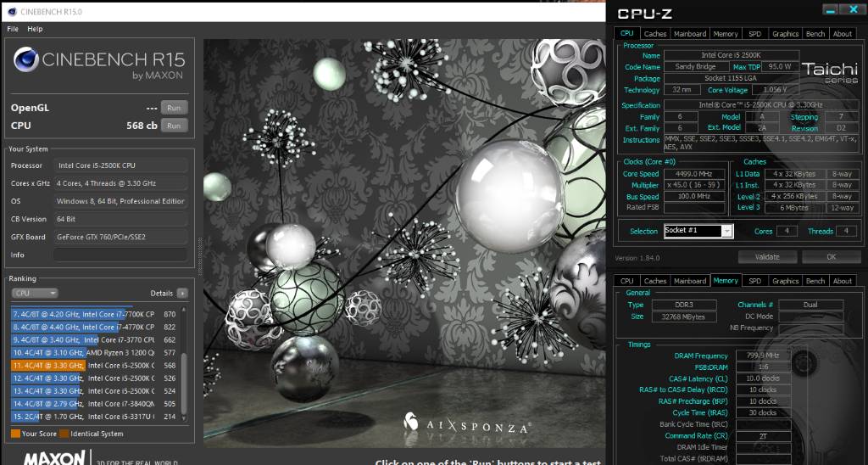Select the SPD tab in lower CPU-Z window
Viewport: 868px width, 465px height.
(754, 281)
